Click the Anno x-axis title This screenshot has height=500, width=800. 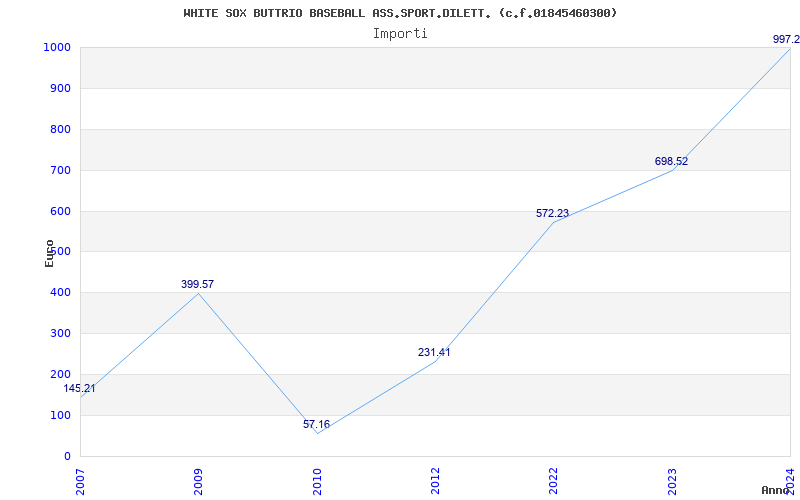[775, 490]
